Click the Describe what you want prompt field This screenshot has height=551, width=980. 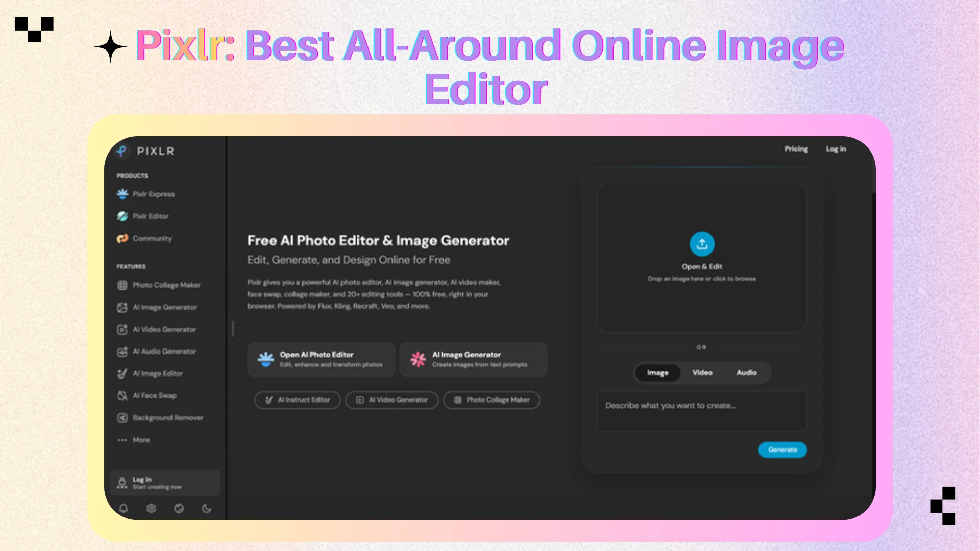click(702, 411)
